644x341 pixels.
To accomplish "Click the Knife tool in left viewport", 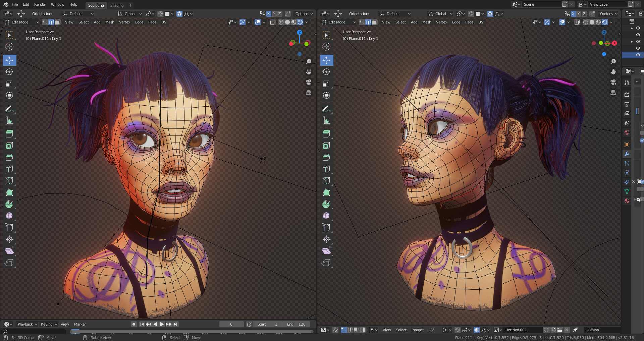I will [x=9, y=181].
